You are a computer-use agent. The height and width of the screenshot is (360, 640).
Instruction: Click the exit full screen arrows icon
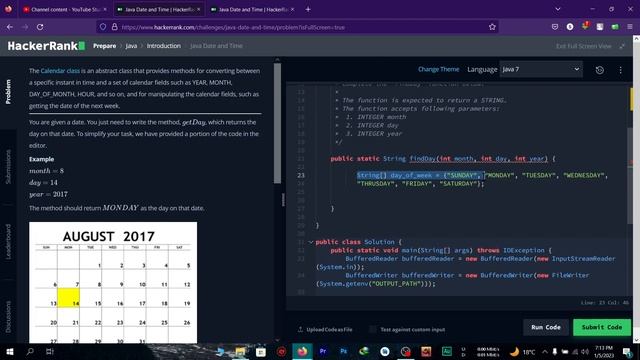pos(622,46)
